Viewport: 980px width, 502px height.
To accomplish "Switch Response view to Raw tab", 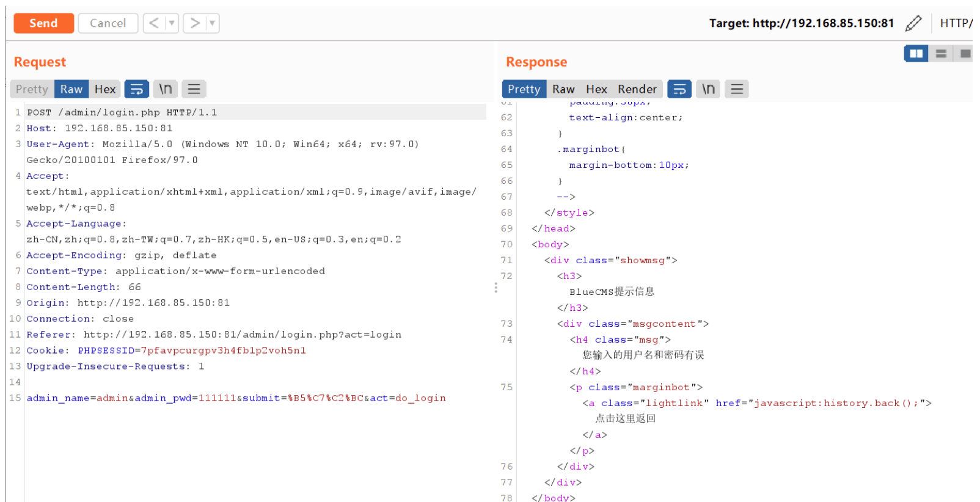I will [x=563, y=89].
